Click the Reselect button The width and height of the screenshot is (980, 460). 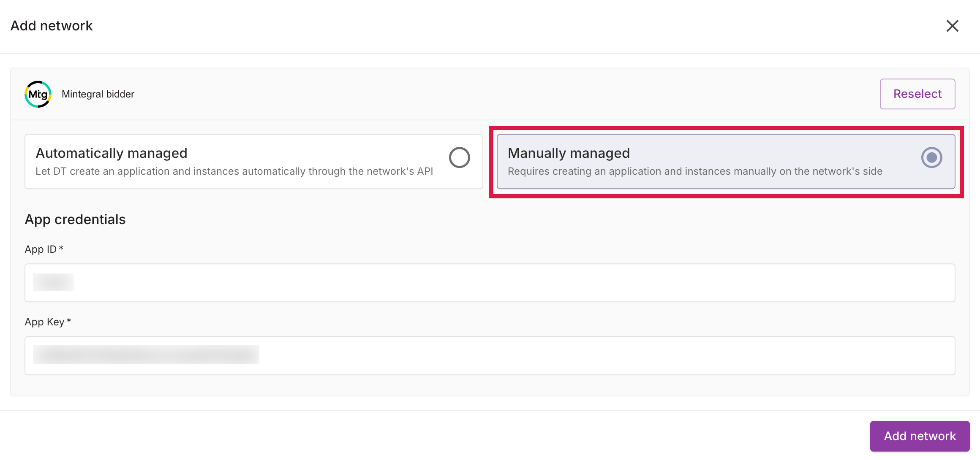click(917, 94)
